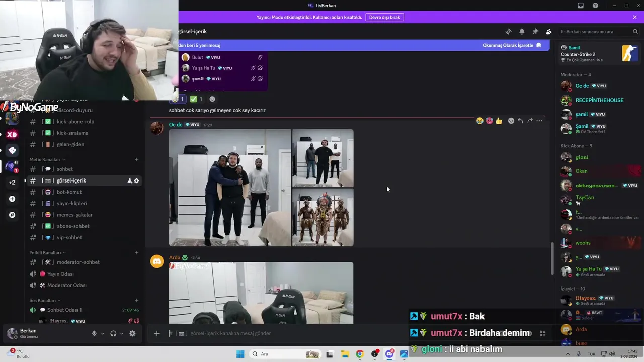Add a reaction via smiley next to checkmark
Image resolution: width=644 pixels, height=362 pixels.
tap(212, 99)
